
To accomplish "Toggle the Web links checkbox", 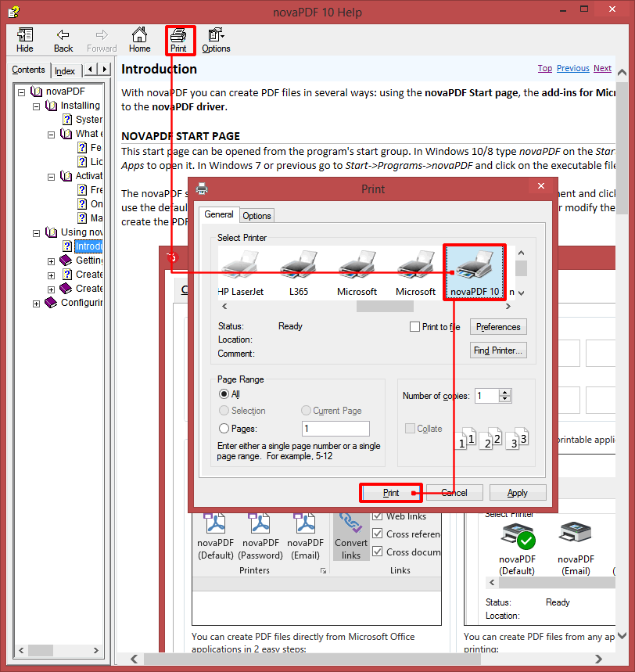I will (x=378, y=516).
